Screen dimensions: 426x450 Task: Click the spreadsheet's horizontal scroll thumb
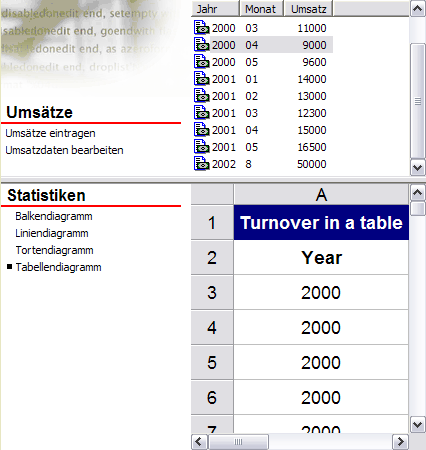pyautogui.click(x=238, y=442)
